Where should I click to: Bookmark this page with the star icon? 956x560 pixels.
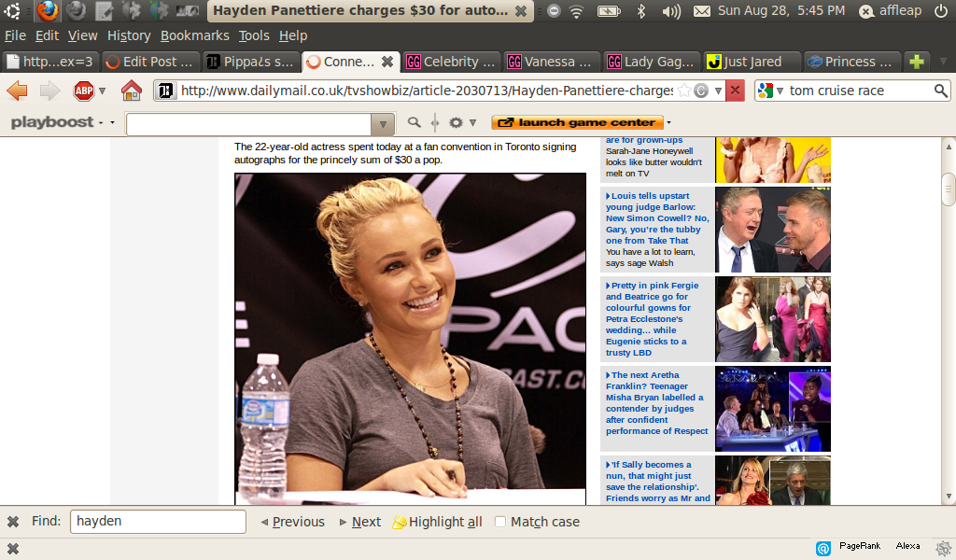[x=684, y=91]
